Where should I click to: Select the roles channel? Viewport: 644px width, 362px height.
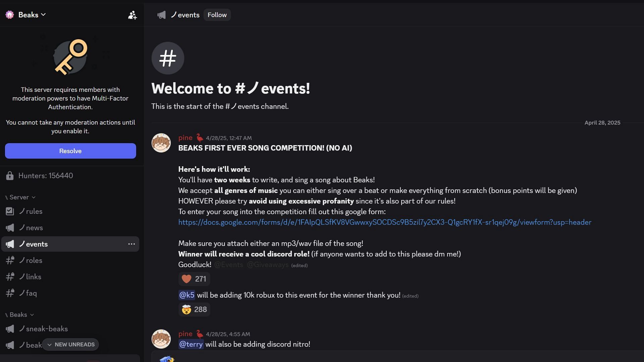[70, 260]
